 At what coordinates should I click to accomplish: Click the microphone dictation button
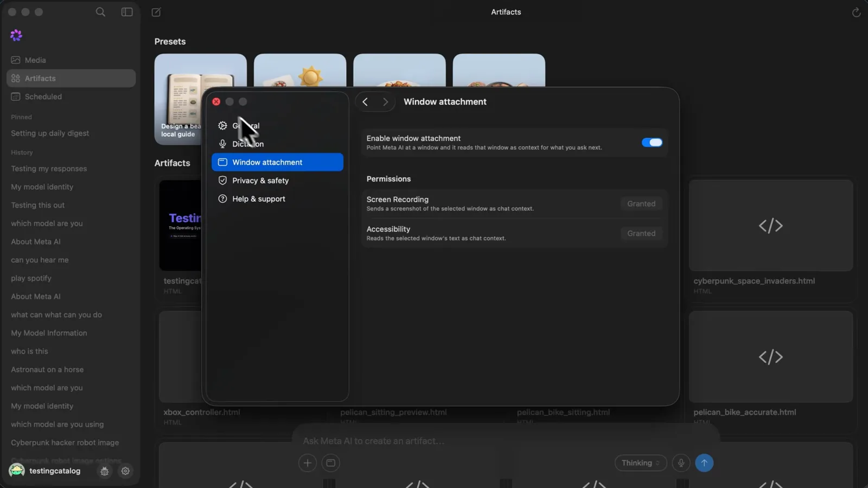681,463
